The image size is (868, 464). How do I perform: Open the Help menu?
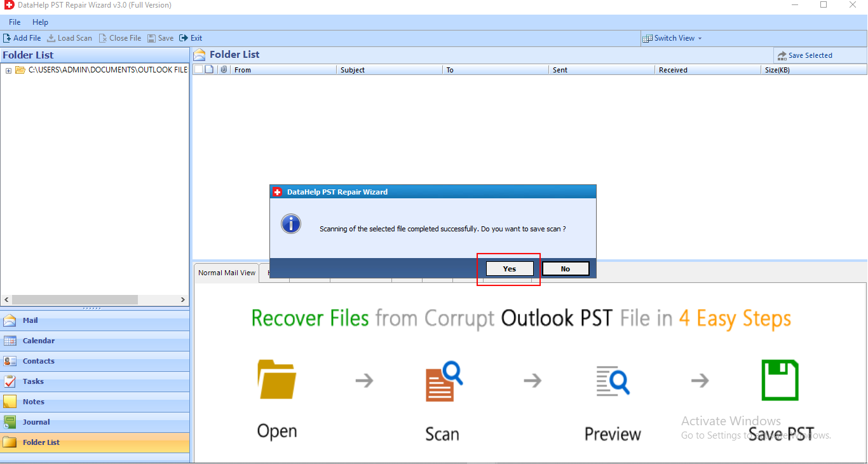tap(40, 22)
